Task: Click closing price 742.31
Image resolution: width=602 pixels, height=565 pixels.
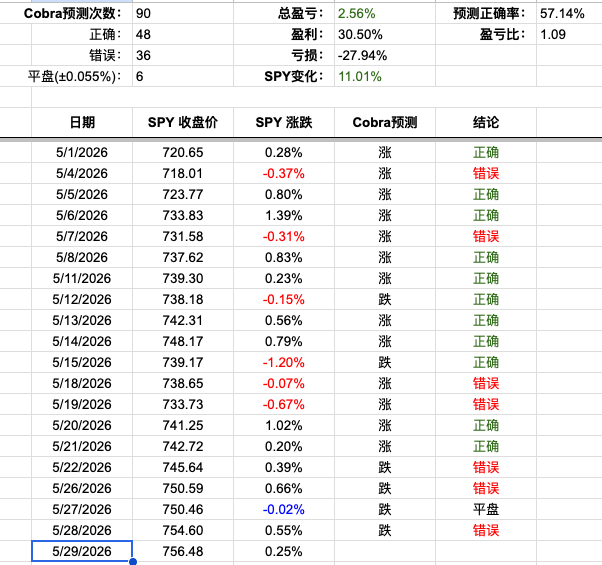Action: tap(183, 320)
